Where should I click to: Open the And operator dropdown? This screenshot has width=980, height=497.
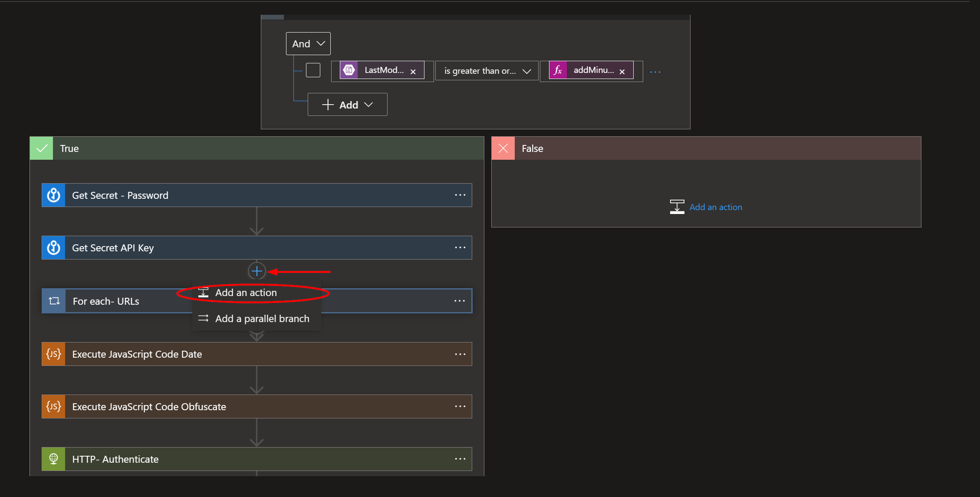[x=308, y=44]
